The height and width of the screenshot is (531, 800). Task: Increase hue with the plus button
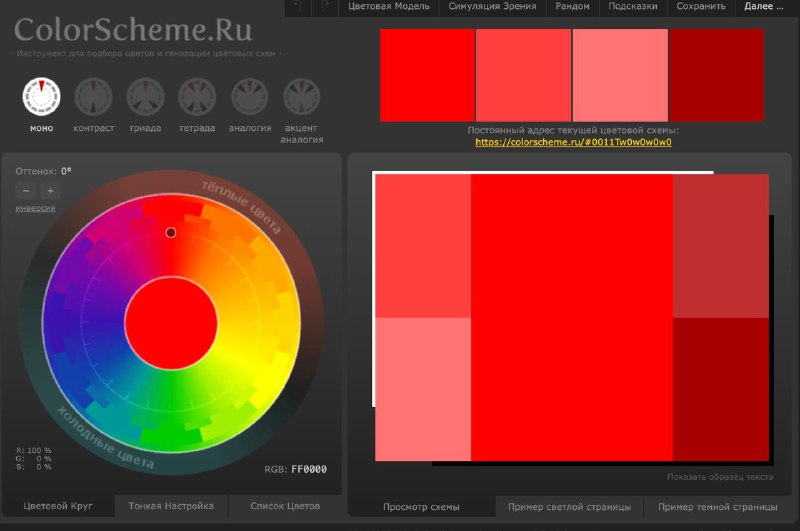pos(51,191)
